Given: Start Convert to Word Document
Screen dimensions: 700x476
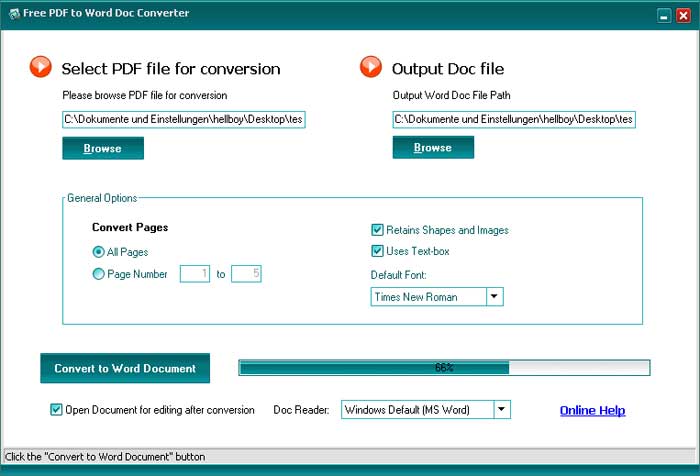Looking at the screenshot, I should 125,368.
